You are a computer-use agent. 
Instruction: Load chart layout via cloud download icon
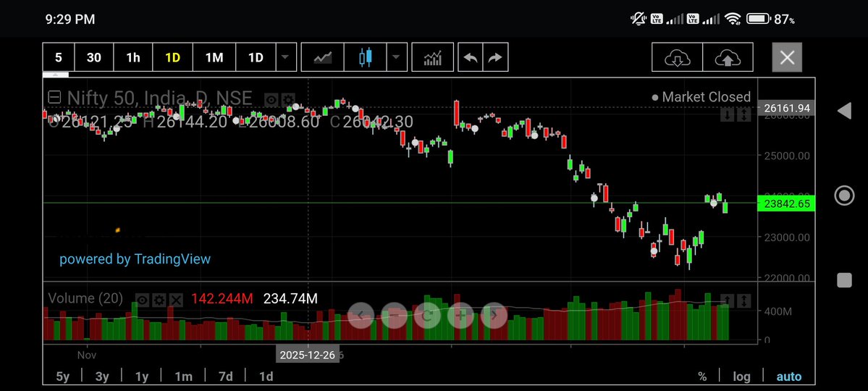(677, 57)
